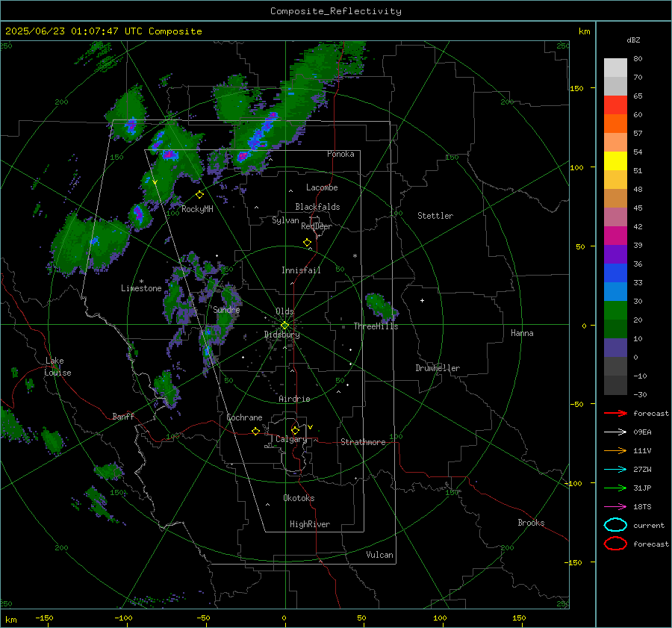
Task: Click the 39 dBZ magenta color swatch
Action: click(x=615, y=236)
